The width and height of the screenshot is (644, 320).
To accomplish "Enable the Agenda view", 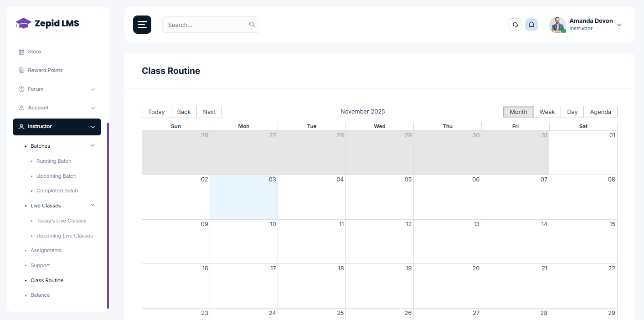I will [600, 112].
